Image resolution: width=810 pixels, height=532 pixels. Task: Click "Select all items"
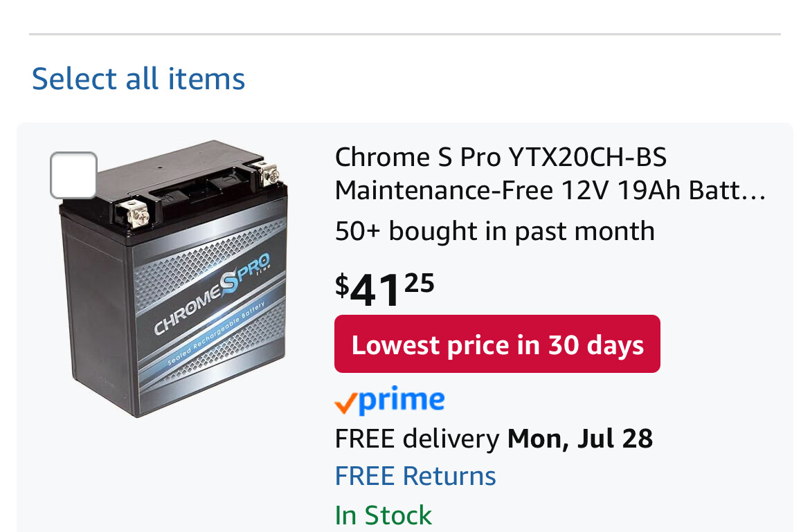coord(138,78)
